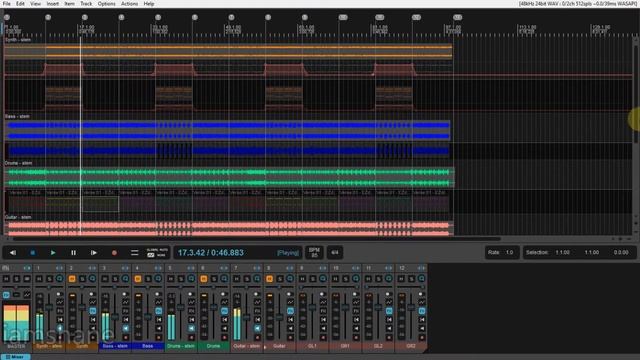Open FX on track 11 GL2
Screen dimensions: 640x360
[389, 311]
